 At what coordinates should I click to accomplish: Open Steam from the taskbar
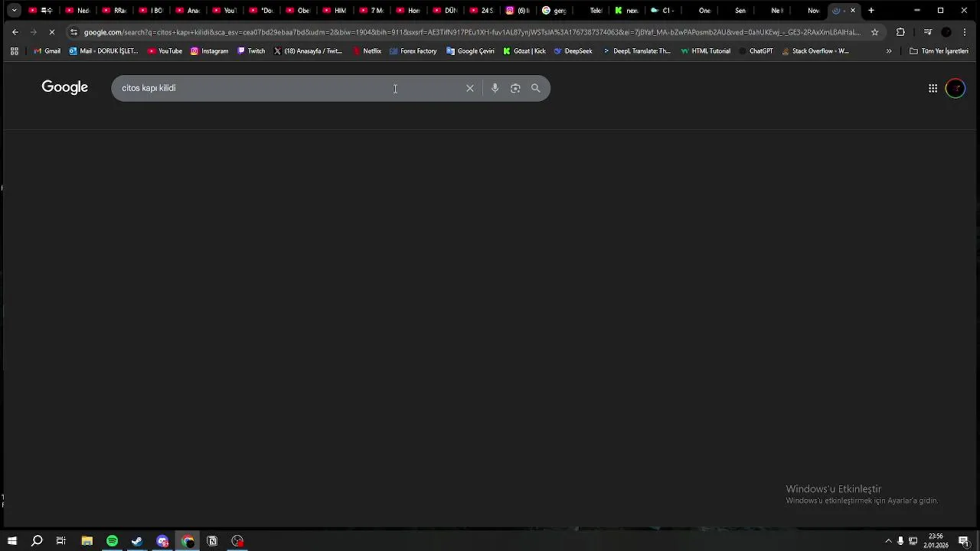pyautogui.click(x=137, y=541)
